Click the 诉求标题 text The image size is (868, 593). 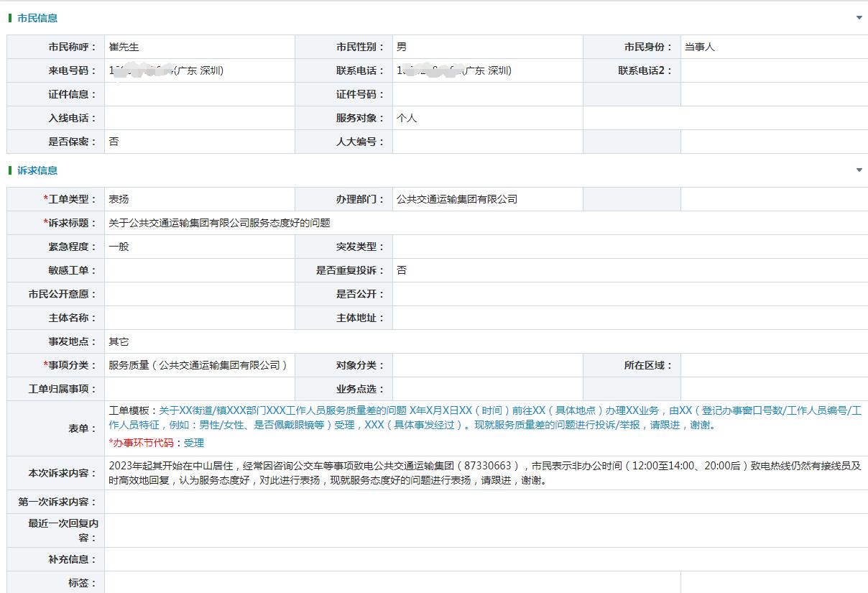coord(219,223)
